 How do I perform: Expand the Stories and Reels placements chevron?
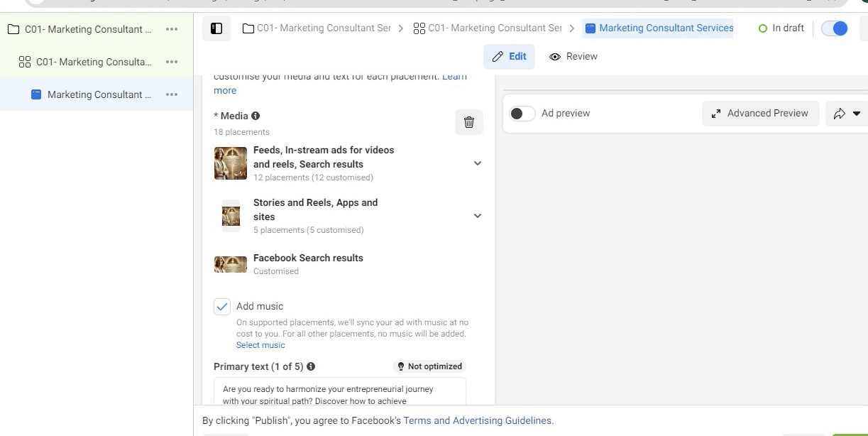point(477,216)
